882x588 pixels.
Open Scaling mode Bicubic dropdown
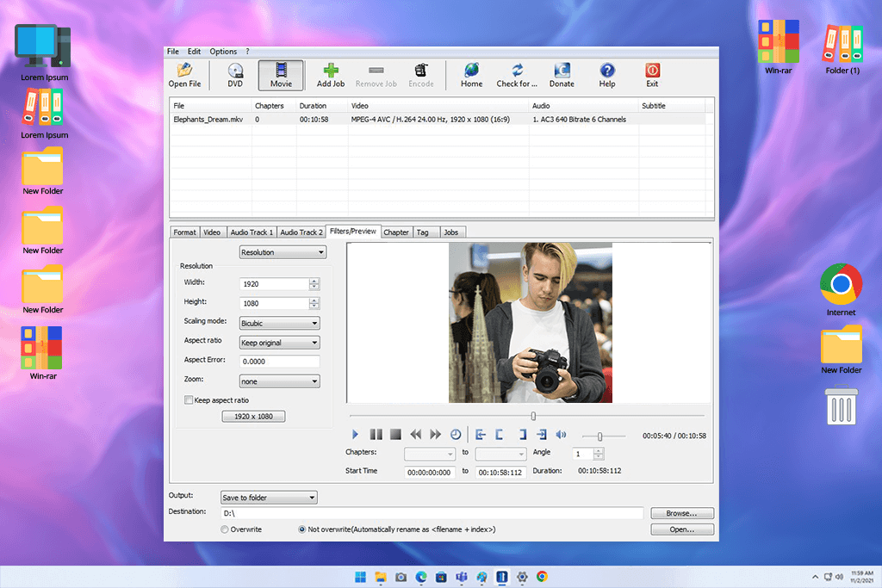(280, 323)
